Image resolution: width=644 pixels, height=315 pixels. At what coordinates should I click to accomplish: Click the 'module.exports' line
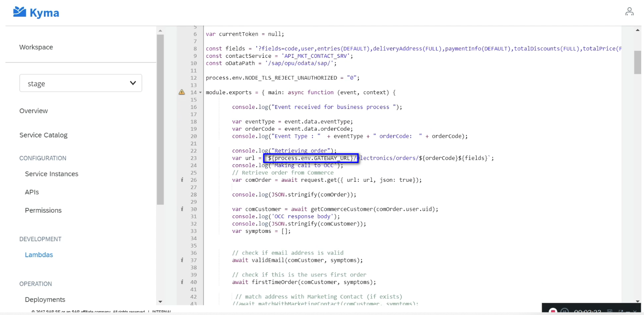coord(301,92)
